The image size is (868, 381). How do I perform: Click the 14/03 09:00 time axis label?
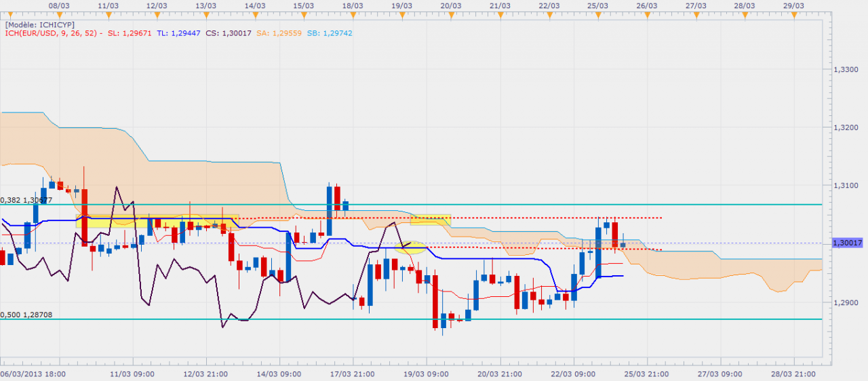[279, 374]
